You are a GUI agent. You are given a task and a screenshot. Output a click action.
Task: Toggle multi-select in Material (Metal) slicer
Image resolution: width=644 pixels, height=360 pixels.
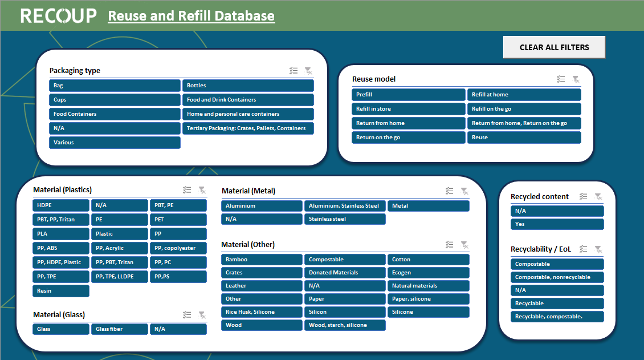(x=449, y=191)
